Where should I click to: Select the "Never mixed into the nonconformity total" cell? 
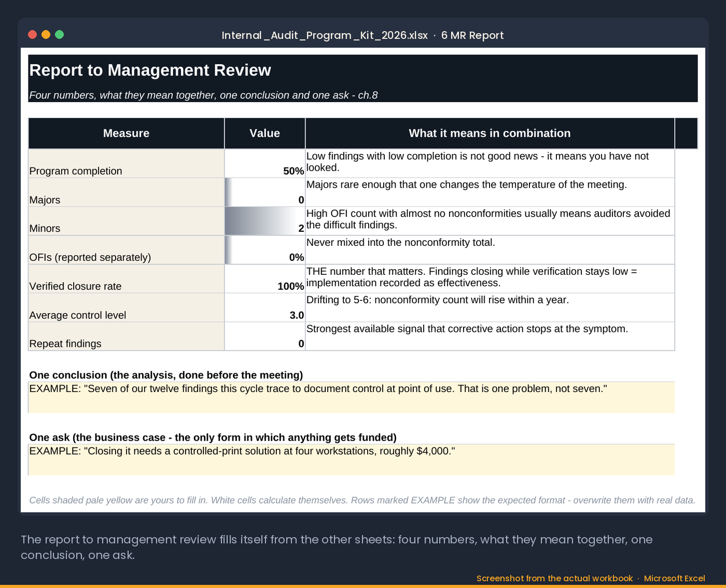tap(490, 250)
